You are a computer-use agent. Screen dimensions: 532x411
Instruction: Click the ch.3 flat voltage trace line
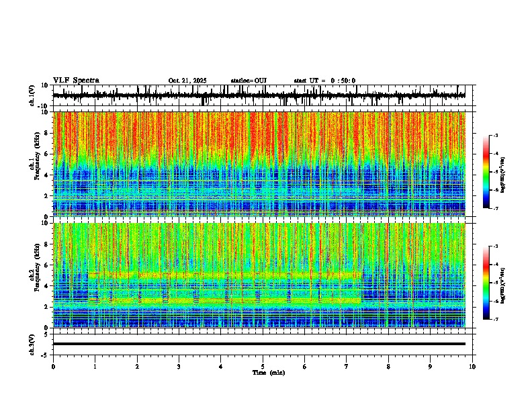[259, 344]
